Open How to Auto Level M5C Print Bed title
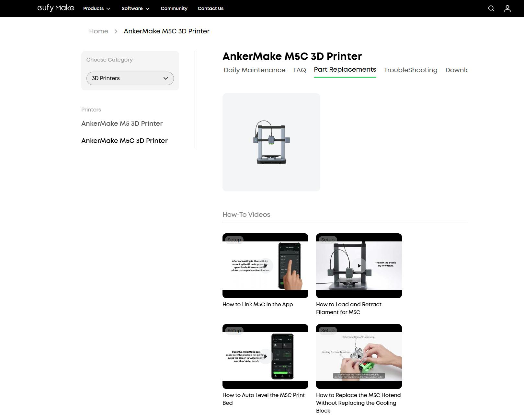This screenshot has height=420, width=524. [264, 399]
